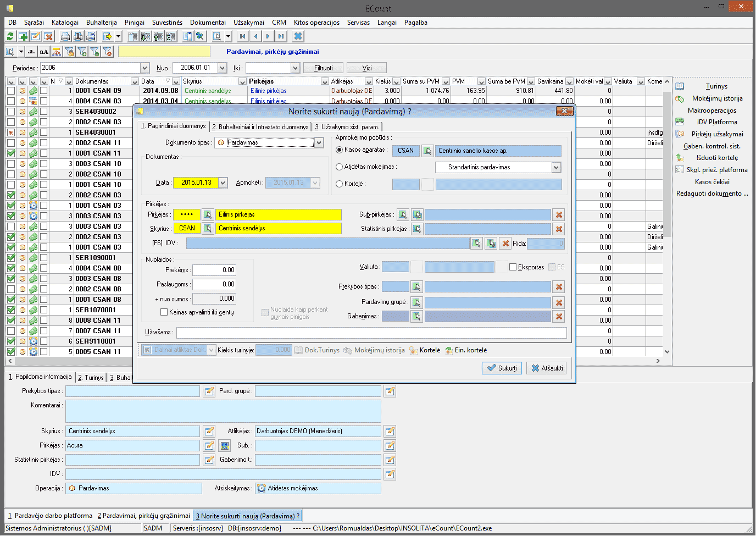Click the add new record plus icon
The height and width of the screenshot is (536, 756).
tap(23, 36)
